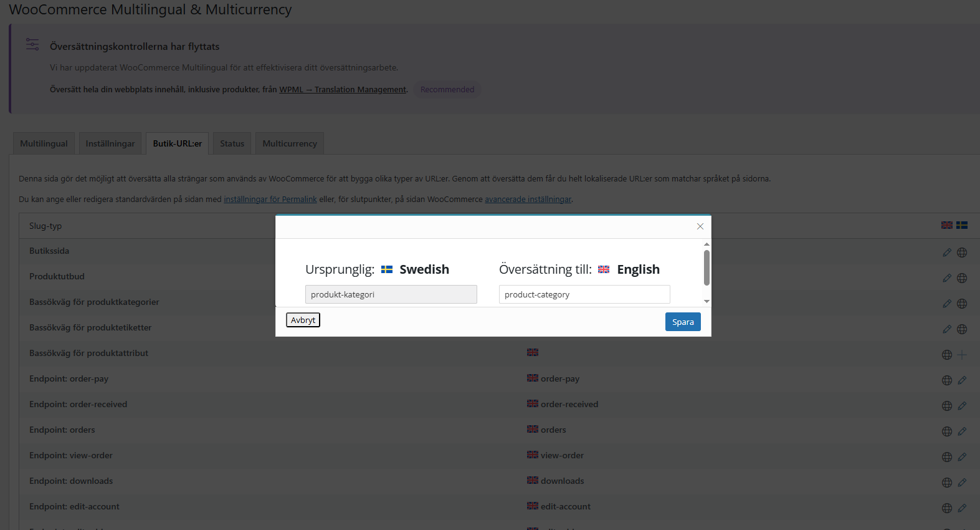
Task: Click globe icon in Produktutbud row
Action: point(962,278)
